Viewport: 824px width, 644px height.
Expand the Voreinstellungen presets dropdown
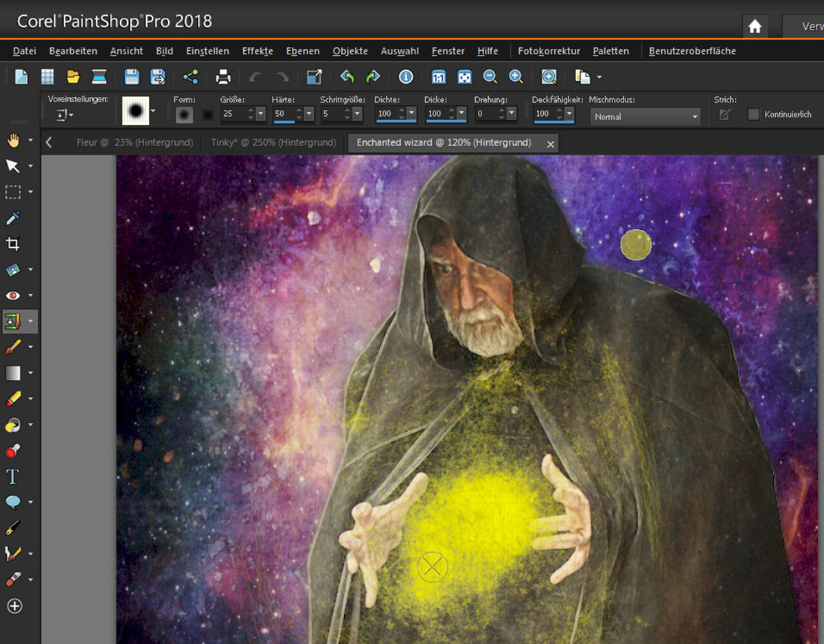[65, 115]
